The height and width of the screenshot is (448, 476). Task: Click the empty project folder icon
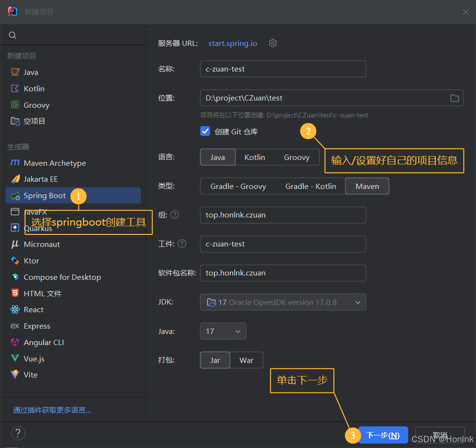15,121
